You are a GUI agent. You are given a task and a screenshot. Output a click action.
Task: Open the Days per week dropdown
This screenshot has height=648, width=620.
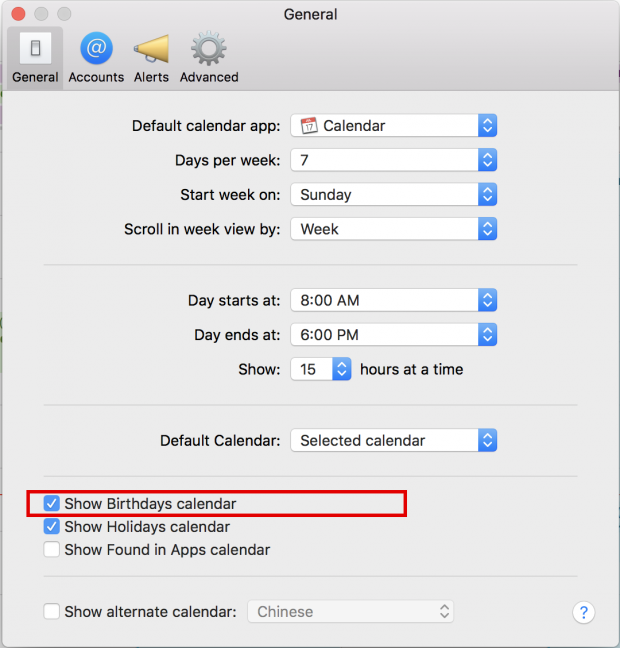[x=393, y=160]
